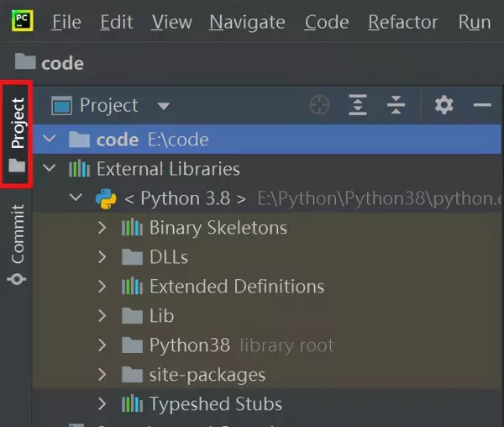Image resolution: width=504 pixels, height=427 pixels.
Task: Open the Edit menu
Action: click(x=117, y=22)
